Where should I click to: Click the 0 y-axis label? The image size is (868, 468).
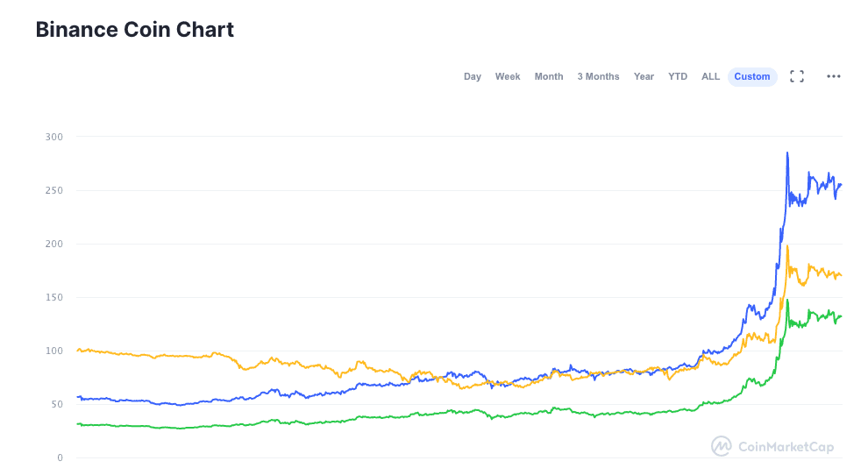coord(60,457)
